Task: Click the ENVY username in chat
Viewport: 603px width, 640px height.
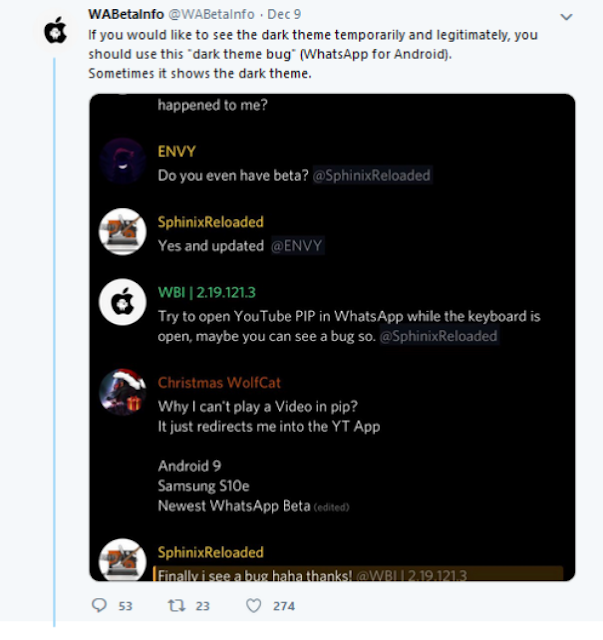Action: pyautogui.click(x=177, y=151)
